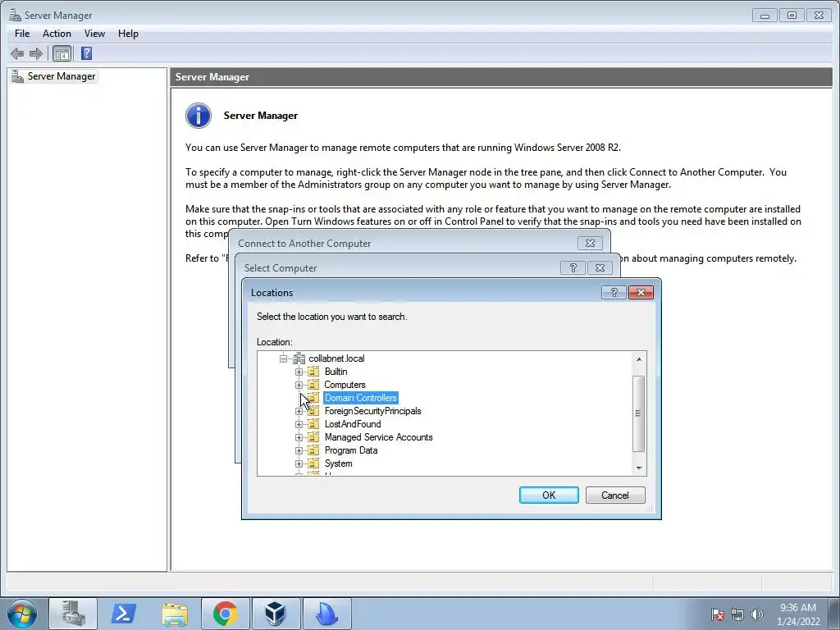Select the LostAndFound location

point(353,424)
